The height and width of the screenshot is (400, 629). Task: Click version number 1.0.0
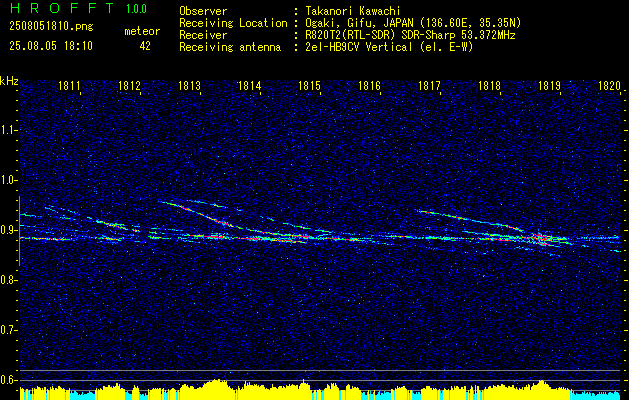point(136,9)
